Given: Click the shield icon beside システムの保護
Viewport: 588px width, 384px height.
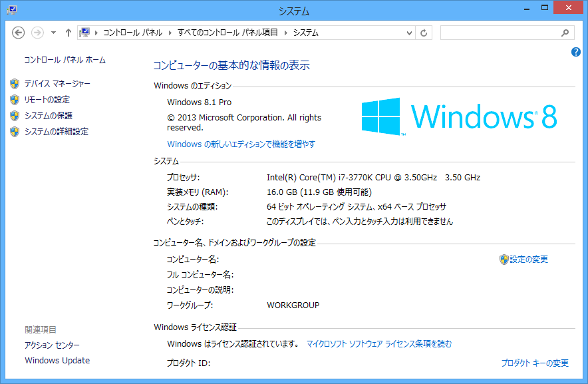Looking at the screenshot, I should pos(15,116).
